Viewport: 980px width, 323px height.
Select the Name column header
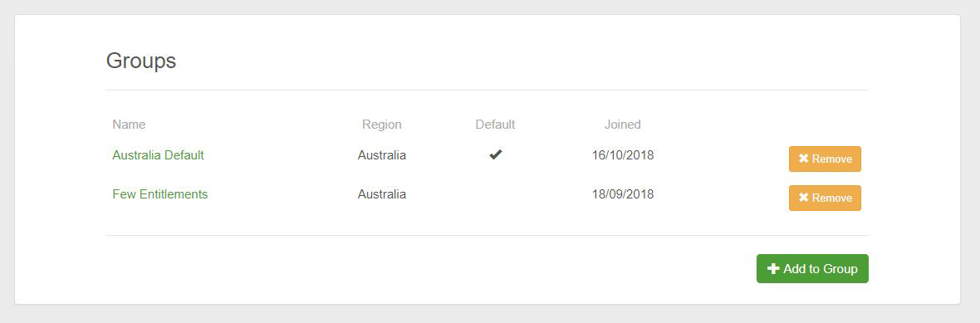(x=129, y=125)
